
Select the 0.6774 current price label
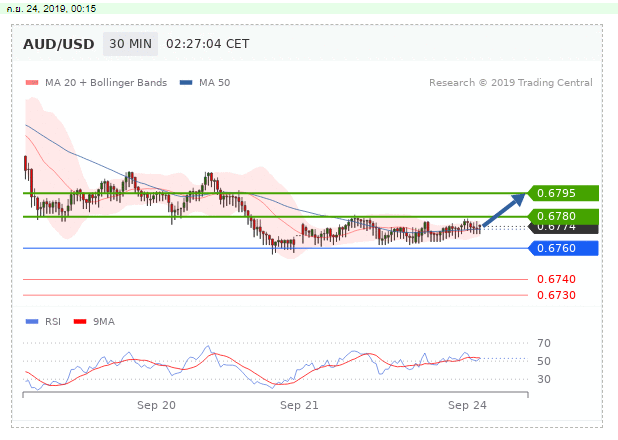(x=563, y=229)
